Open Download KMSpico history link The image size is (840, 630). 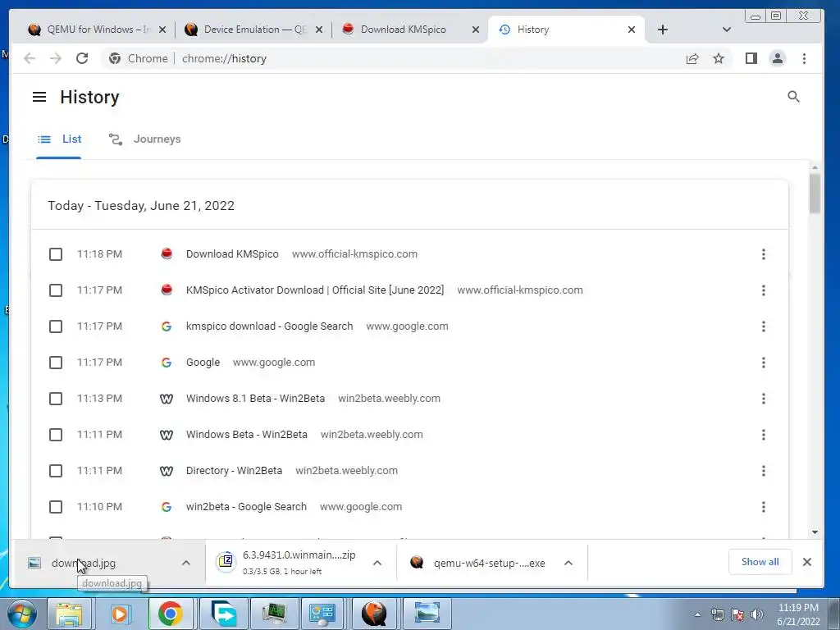tap(232, 254)
